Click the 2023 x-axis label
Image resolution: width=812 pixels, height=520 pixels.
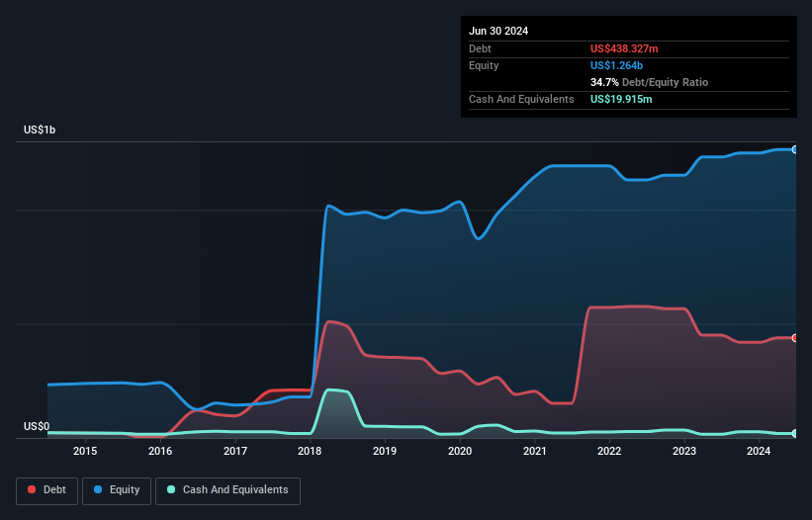684,451
